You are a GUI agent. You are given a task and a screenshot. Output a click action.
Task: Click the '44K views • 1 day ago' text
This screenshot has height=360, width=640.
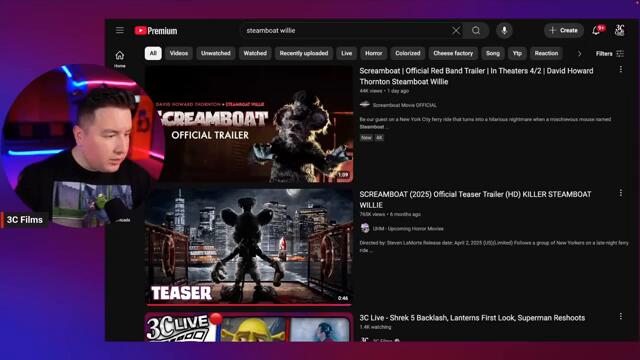tap(384, 91)
